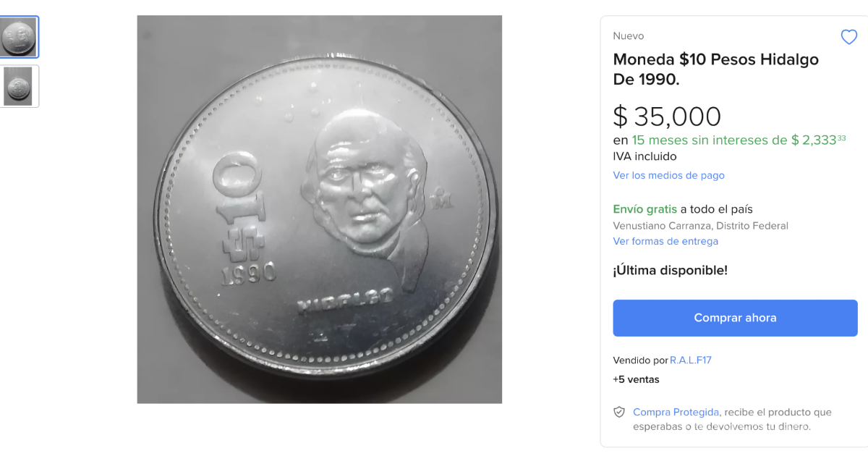Click the Compra Protegida shield icon

[619, 412]
